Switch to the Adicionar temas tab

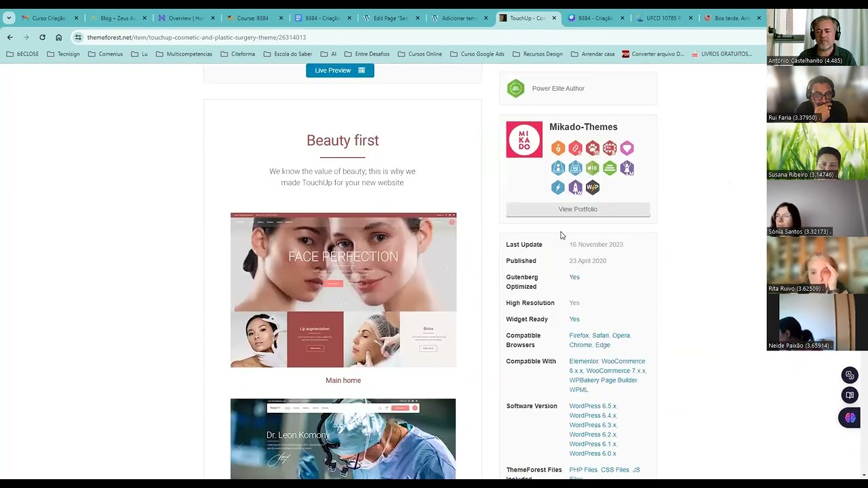(458, 18)
